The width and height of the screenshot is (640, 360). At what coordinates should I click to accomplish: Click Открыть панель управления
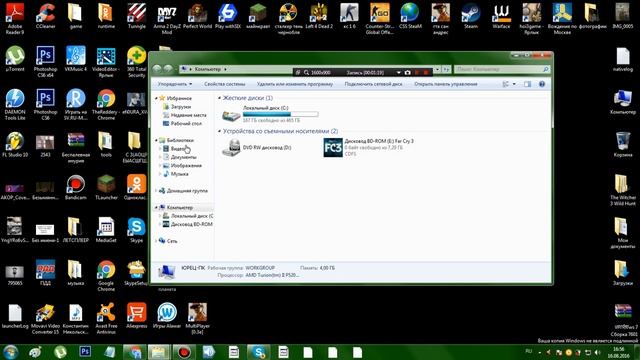click(x=446, y=84)
